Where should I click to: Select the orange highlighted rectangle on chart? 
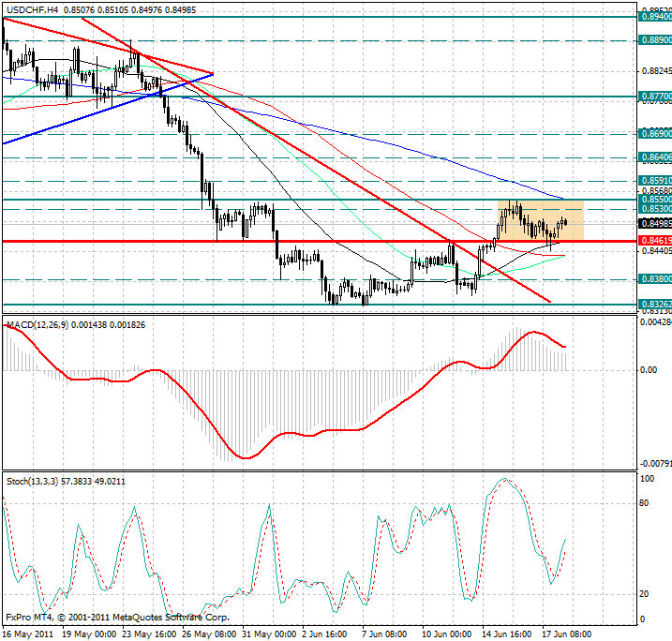[541, 220]
